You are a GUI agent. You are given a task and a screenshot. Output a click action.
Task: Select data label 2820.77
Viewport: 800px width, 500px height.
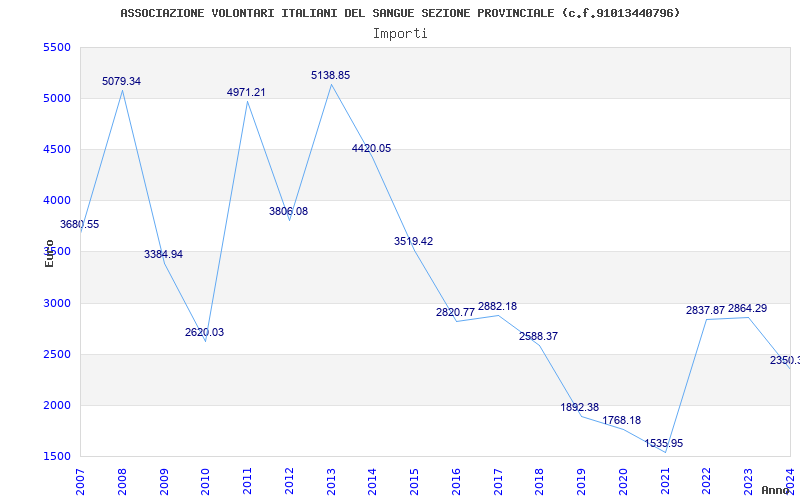point(456,312)
